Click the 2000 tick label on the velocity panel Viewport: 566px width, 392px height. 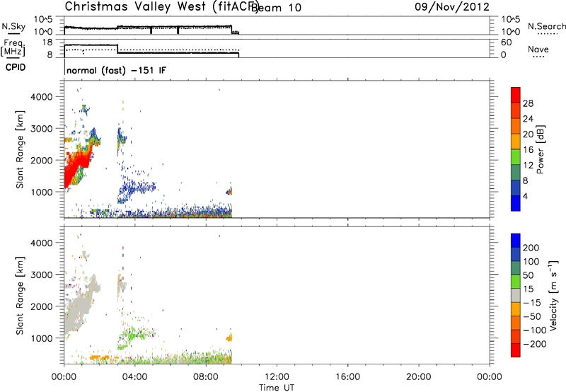(42, 306)
